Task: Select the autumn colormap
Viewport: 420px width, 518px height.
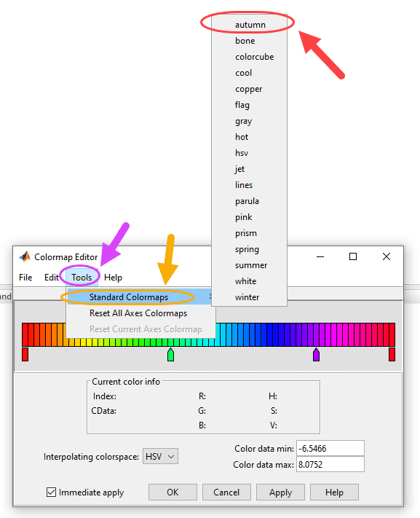Action: pyautogui.click(x=249, y=25)
